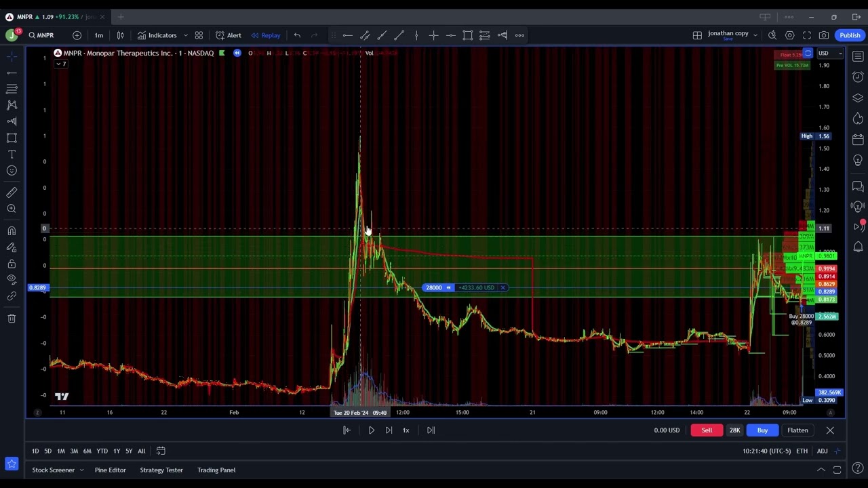Toggle Bar Replay mode
This screenshot has width=868, height=488.
(x=265, y=35)
